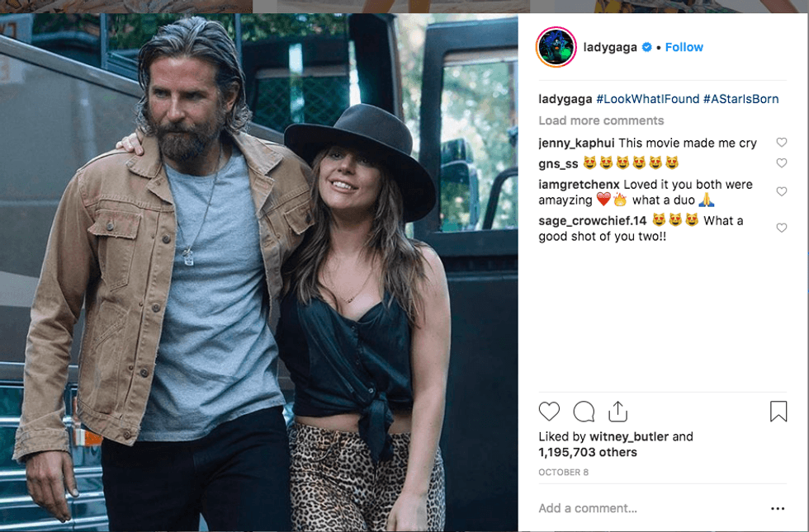Open witney_butler's profile from likes

tap(628, 436)
